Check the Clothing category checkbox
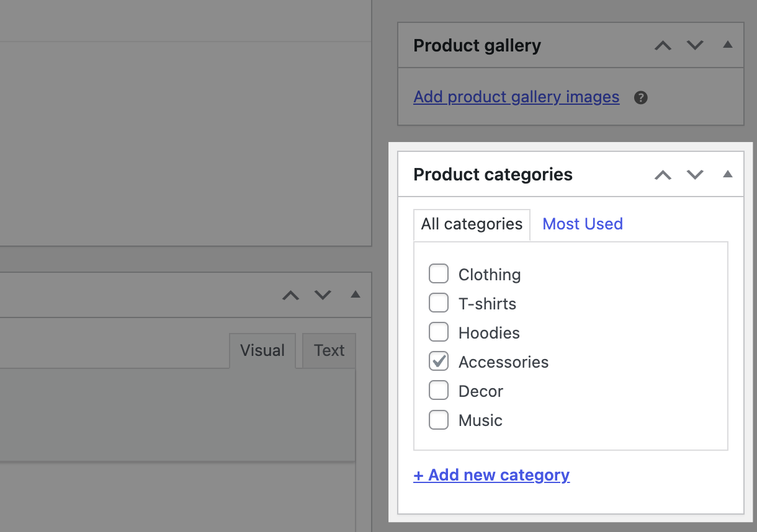This screenshot has height=532, width=757. pos(439,273)
